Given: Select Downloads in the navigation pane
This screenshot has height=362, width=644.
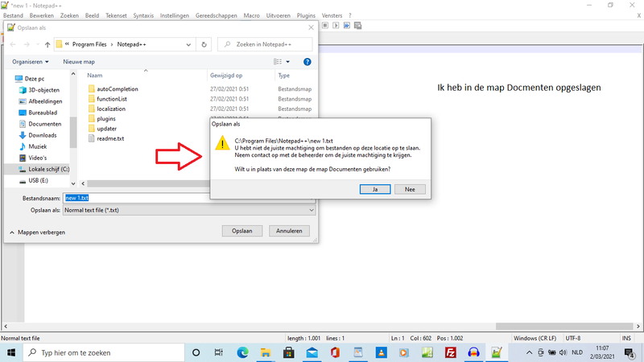Looking at the screenshot, I should pos(38,135).
